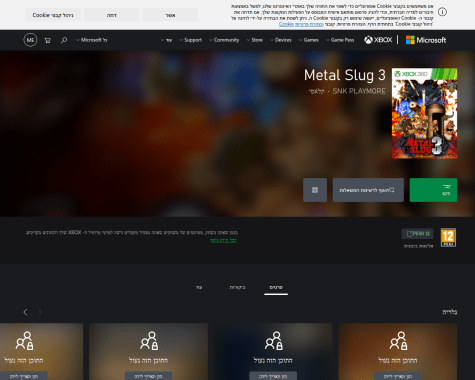Open the ניהול קבצי Cookie manage button
475x380 pixels.
pos(53,15)
